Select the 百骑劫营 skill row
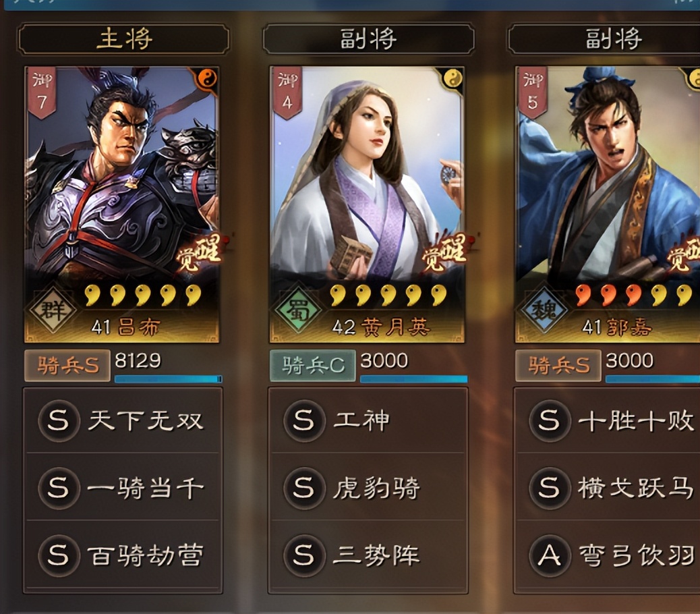This screenshot has width=700, height=614. [x=123, y=555]
